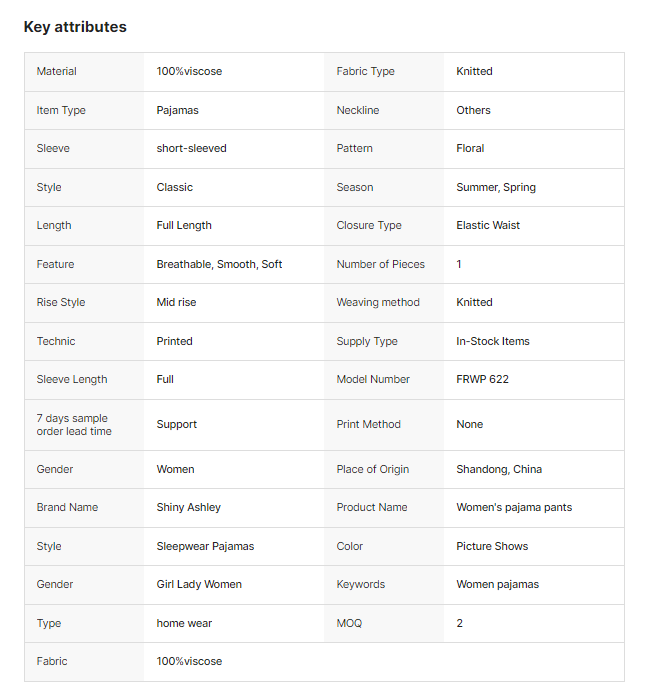Viewport: 654px width, 693px height.
Task: Select the In-Stock Items supply type value
Action: pyautogui.click(x=493, y=341)
